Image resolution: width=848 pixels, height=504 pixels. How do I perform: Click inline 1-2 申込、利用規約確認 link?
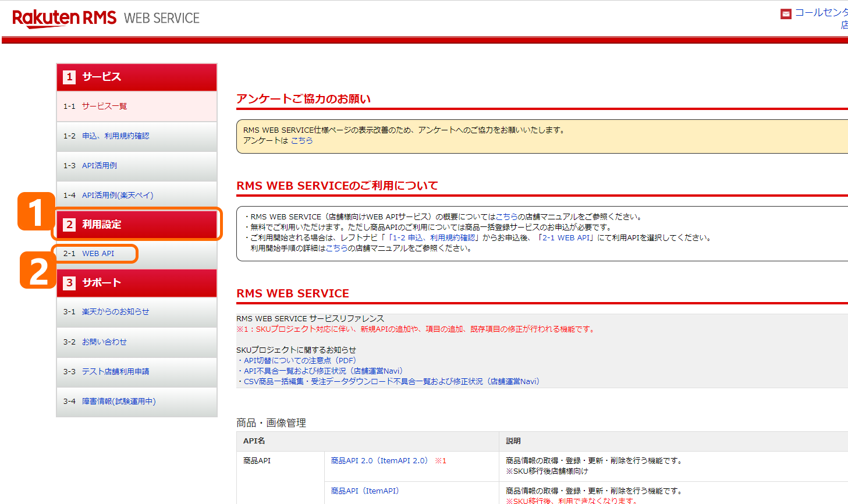coord(433,237)
